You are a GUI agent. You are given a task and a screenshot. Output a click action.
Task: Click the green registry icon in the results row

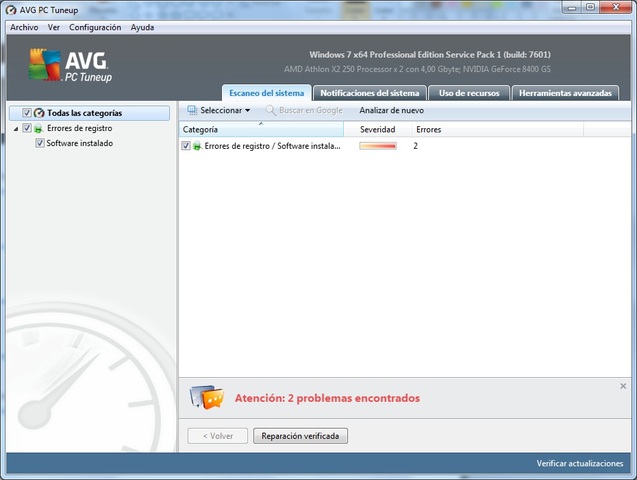197,146
